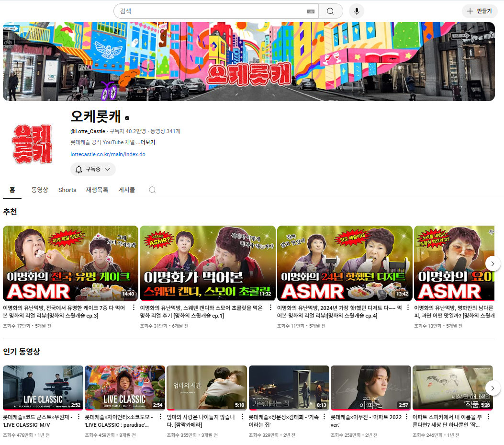Click the 추천 section heading
Image resolution: width=504 pixels, height=445 pixels.
10,212
